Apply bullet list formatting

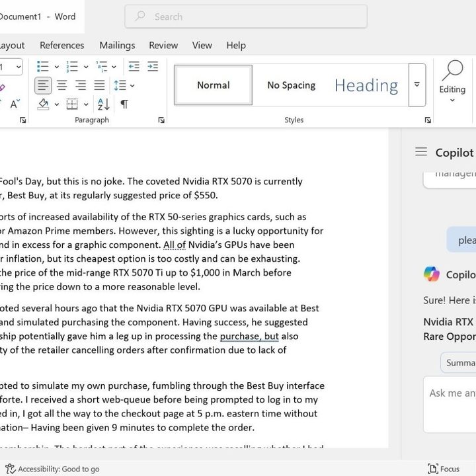42,67
